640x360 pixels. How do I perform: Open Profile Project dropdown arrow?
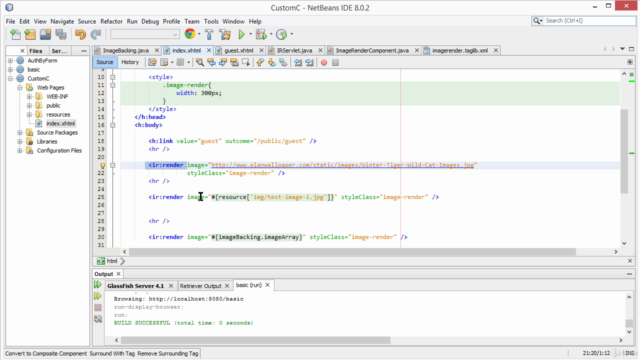tap(291, 35)
